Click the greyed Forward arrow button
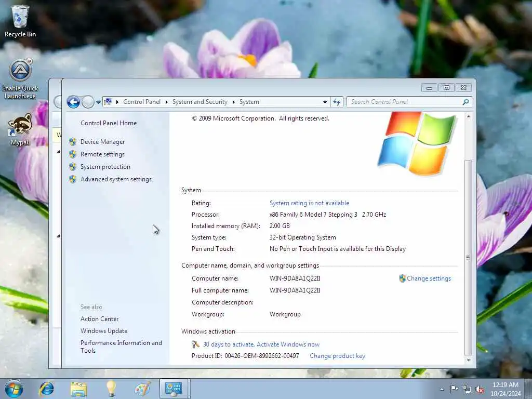 88,102
